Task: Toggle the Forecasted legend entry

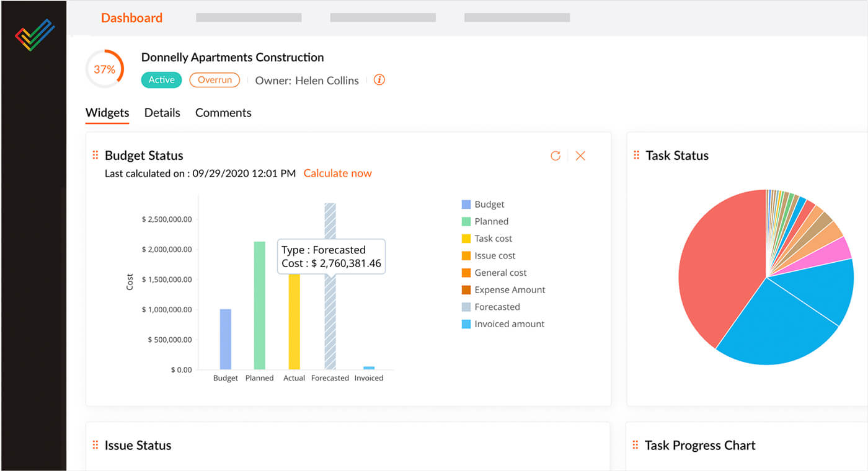Action: (x=496, y=307)
